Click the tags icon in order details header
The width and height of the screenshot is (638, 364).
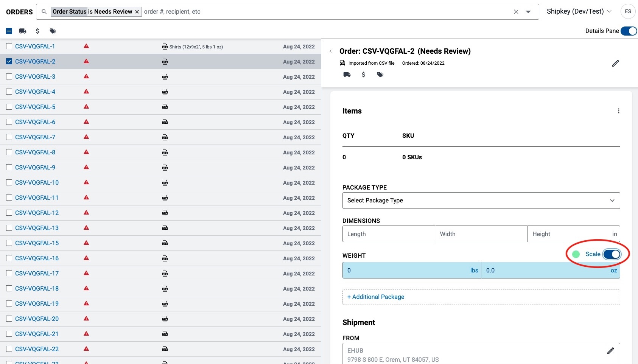pyautogui.click(x=380, y=75)
